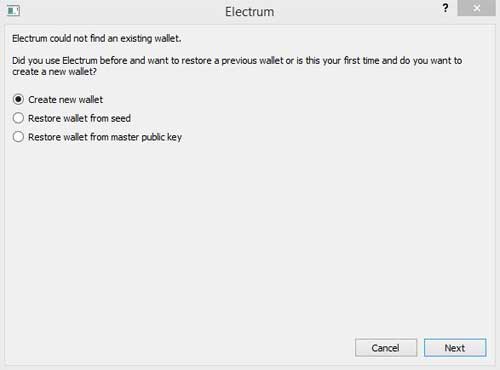
Task: Click the word 'seed' in second option
Action: click(x=121, y=118)
